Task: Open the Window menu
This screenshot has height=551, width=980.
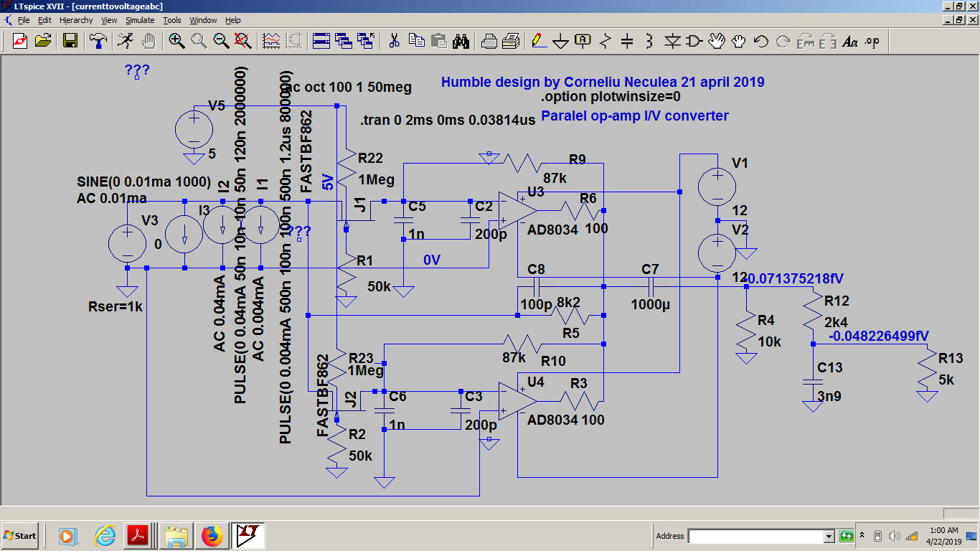Action: click(x=204, y=20)
